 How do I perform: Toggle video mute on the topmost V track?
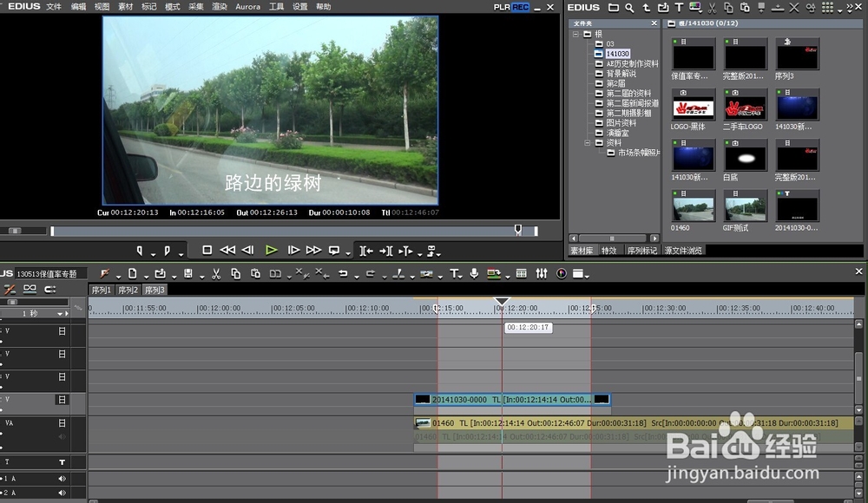(62, 331)
